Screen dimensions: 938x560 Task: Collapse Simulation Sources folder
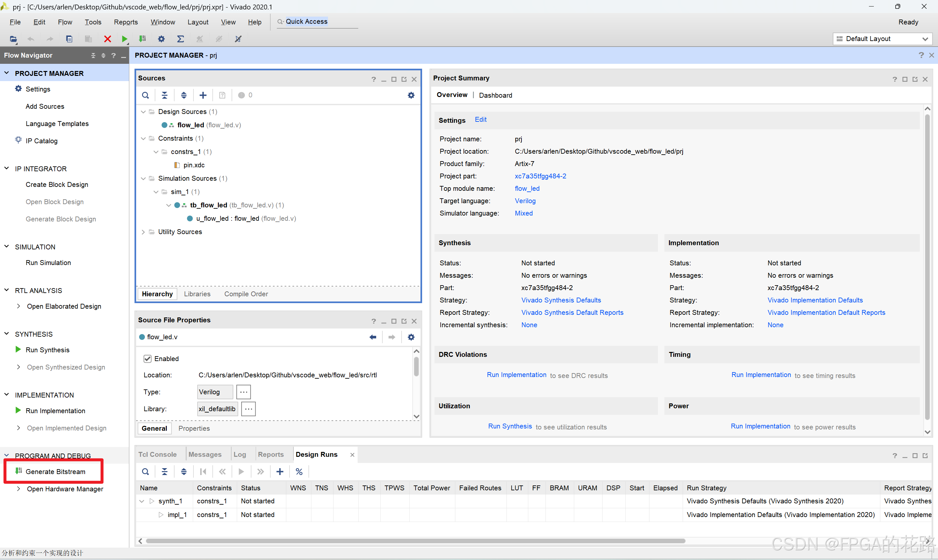coord(143,178)
